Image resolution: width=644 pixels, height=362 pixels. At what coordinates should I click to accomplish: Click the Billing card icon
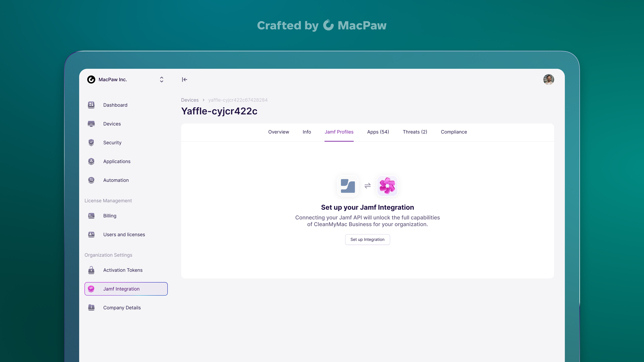[91, 216]
